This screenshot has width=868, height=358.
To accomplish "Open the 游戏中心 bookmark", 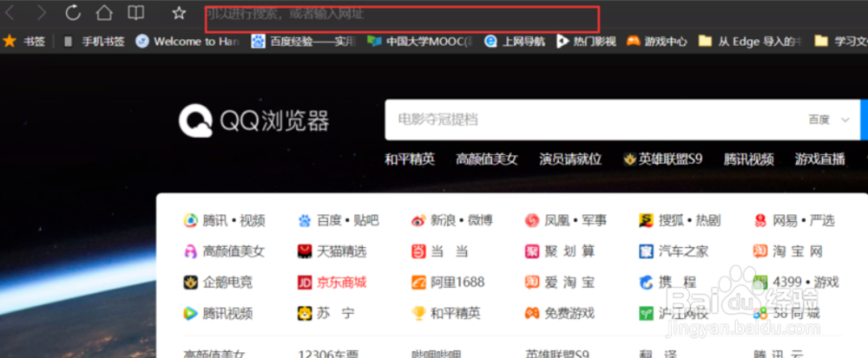I will (x=657, y=42).
